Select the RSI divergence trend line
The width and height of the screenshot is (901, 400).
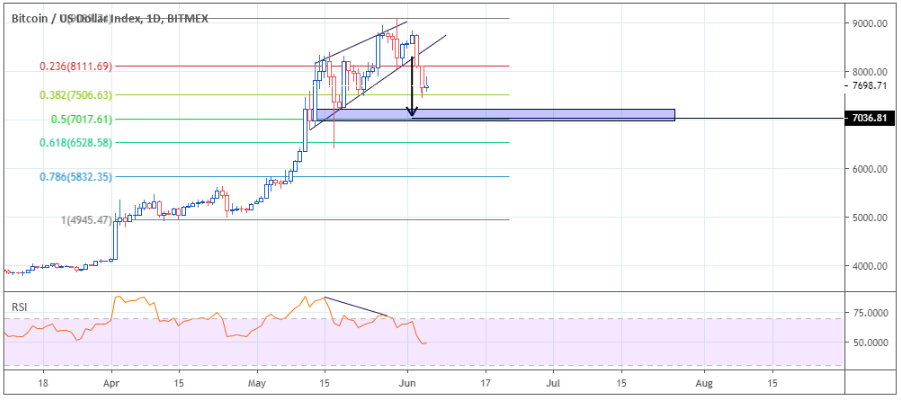coord(357,306)
